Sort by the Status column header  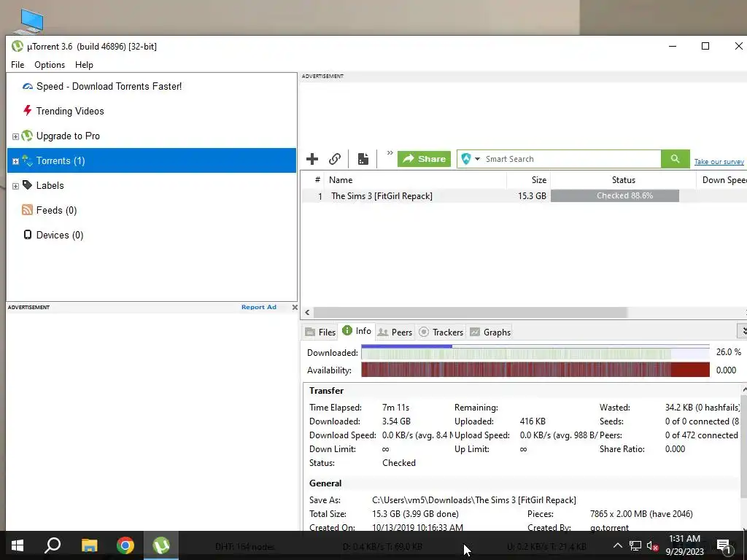click(x=623, y=180)
